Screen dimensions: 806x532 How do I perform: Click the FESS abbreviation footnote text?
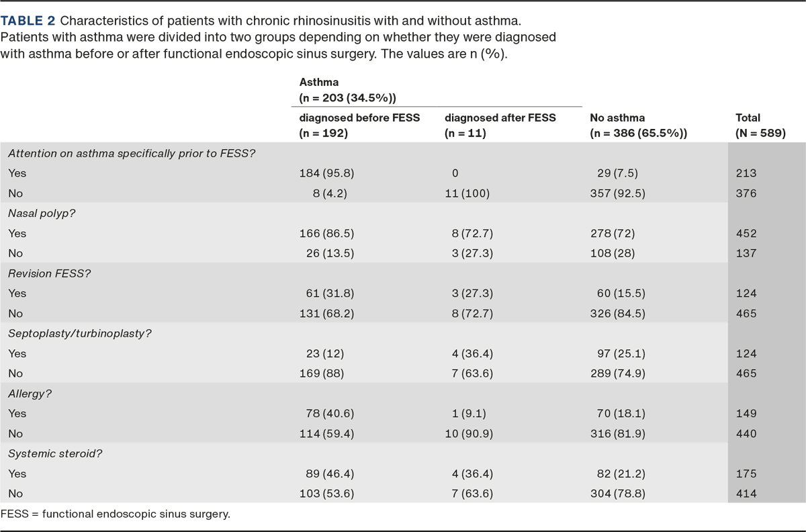click(x=116, y=515)
